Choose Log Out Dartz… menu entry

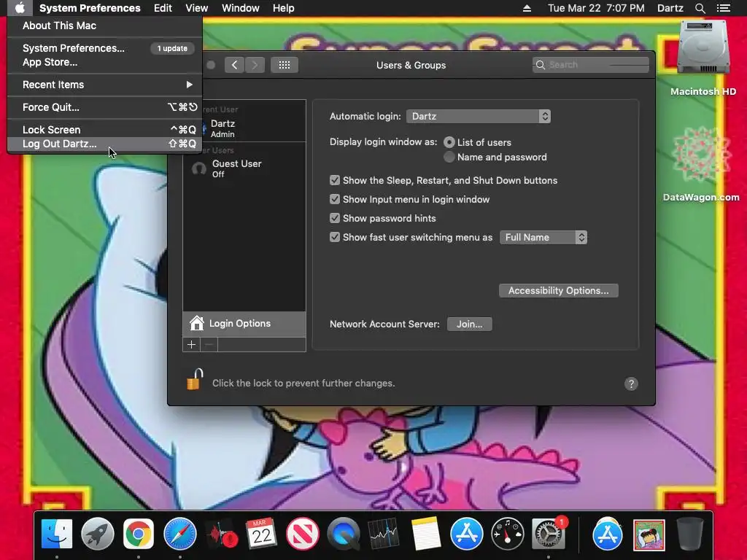tap(105, 144)
